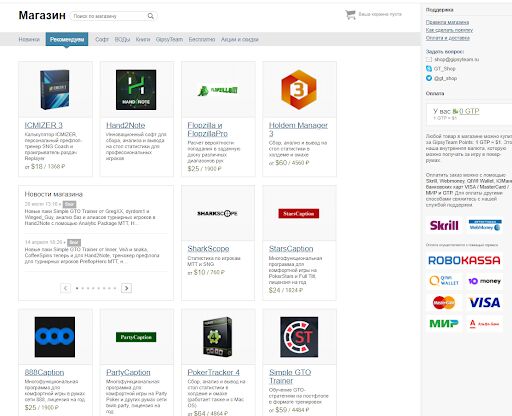
Task: Click the МИР payment logo
Action: (444, 323)
